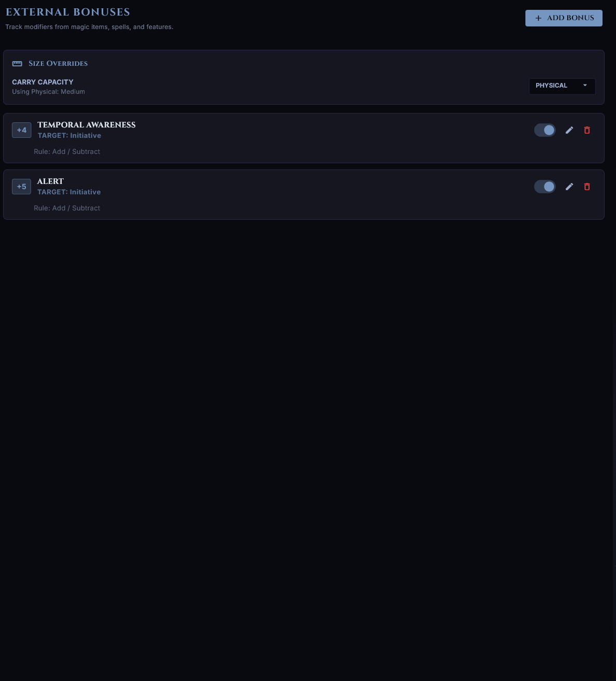Click the +5 badge on Alert
Image resolution: width=616 pixels, height=681 pixels.
(21, 186)
